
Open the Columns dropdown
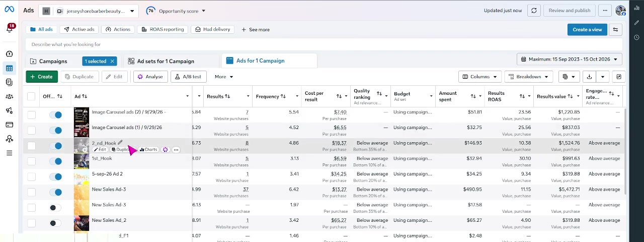(x=479, y=77)
